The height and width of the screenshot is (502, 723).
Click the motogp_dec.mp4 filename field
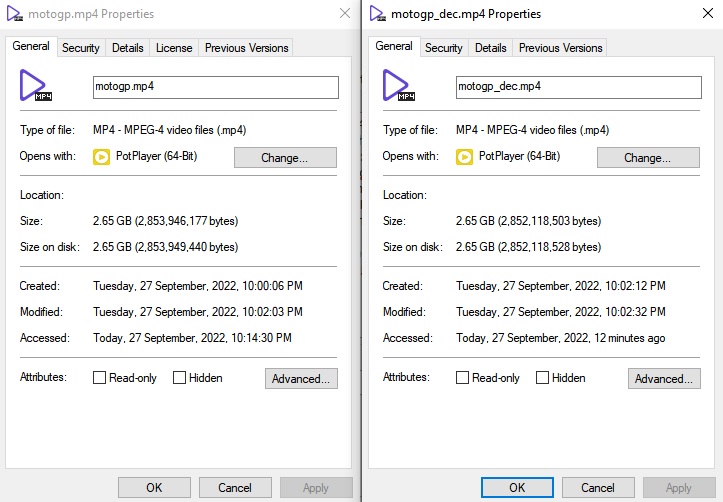coord(578,87)
